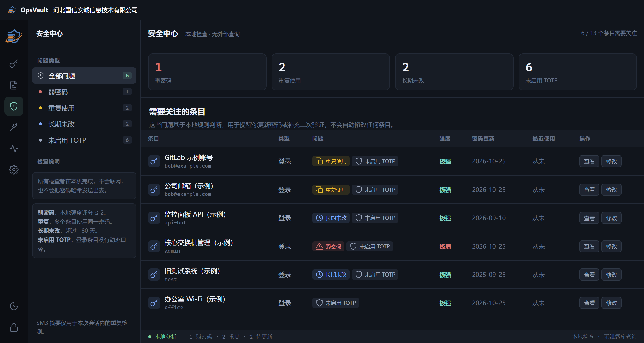Filter by 重复使用 issue type
The width and height of the screenshot is (644, 343).
tap(84, 108)
